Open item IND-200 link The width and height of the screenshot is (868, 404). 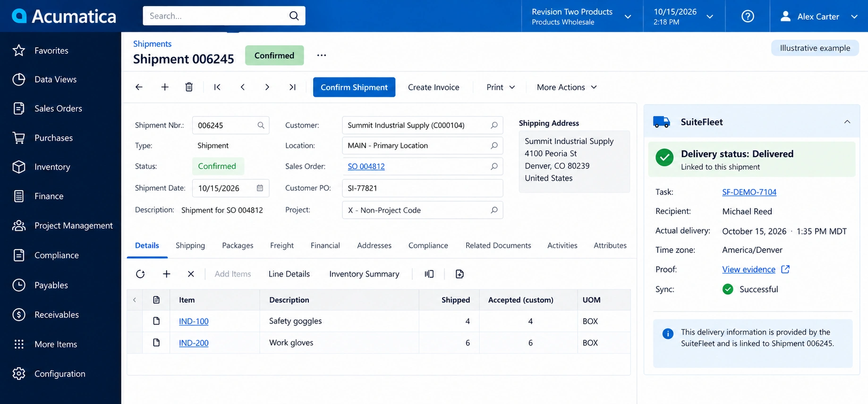[194, 343]
